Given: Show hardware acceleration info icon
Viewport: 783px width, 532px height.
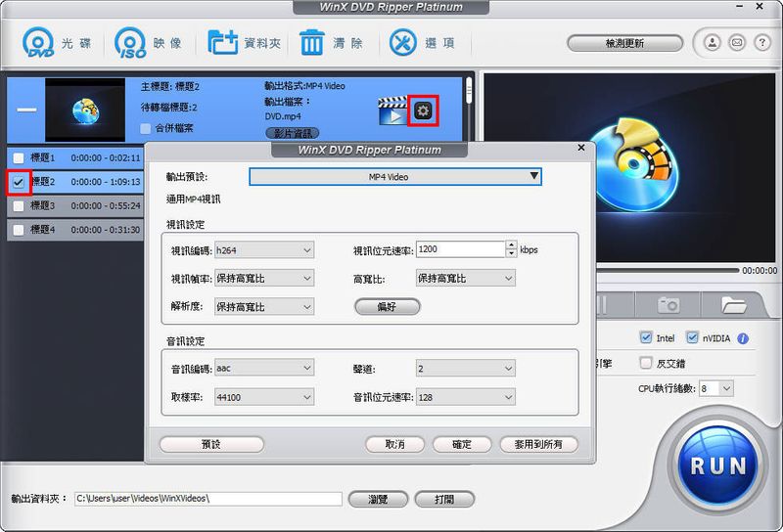Looking at the screenshot, I should coord(743,339).
